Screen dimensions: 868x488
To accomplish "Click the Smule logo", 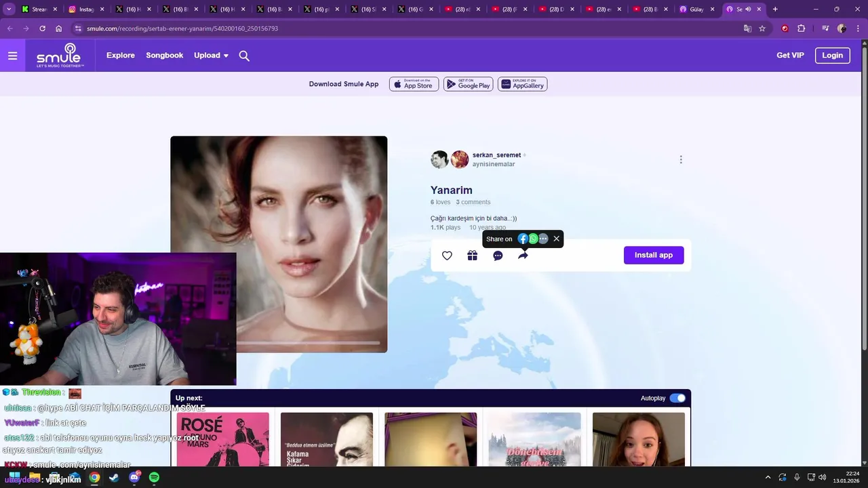I will click(60, 56).
